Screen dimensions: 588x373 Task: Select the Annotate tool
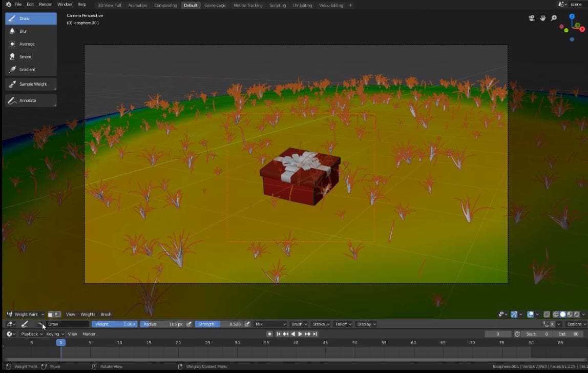coord(31,100)
